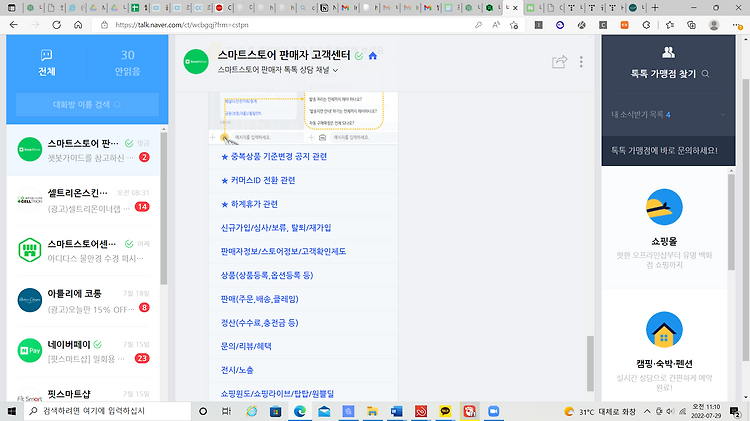750x421 pixels.
Task: Open 아틀리에 코롱 conversation
Action: (x=83, y=301)
